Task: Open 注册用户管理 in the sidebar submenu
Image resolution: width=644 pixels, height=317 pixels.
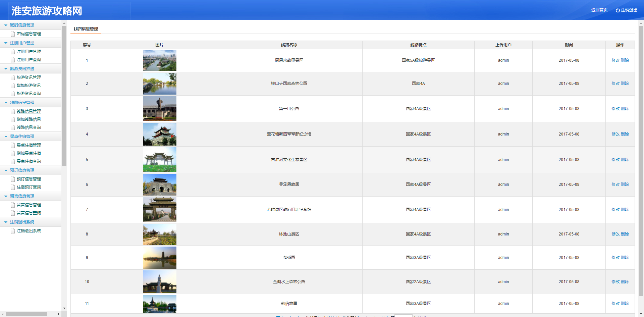Action: tap(29, 52)
